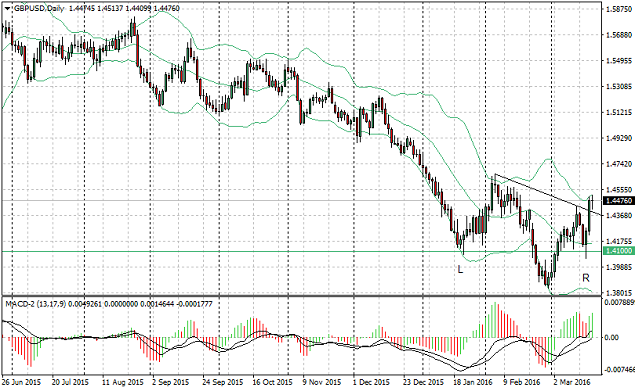Click price axis value 1.54955
This screenshot has height=391, width=635.
619,61
